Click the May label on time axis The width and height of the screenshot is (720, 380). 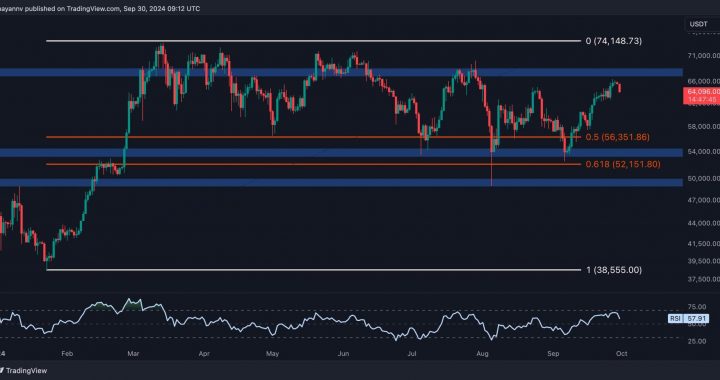click(273, 354)
